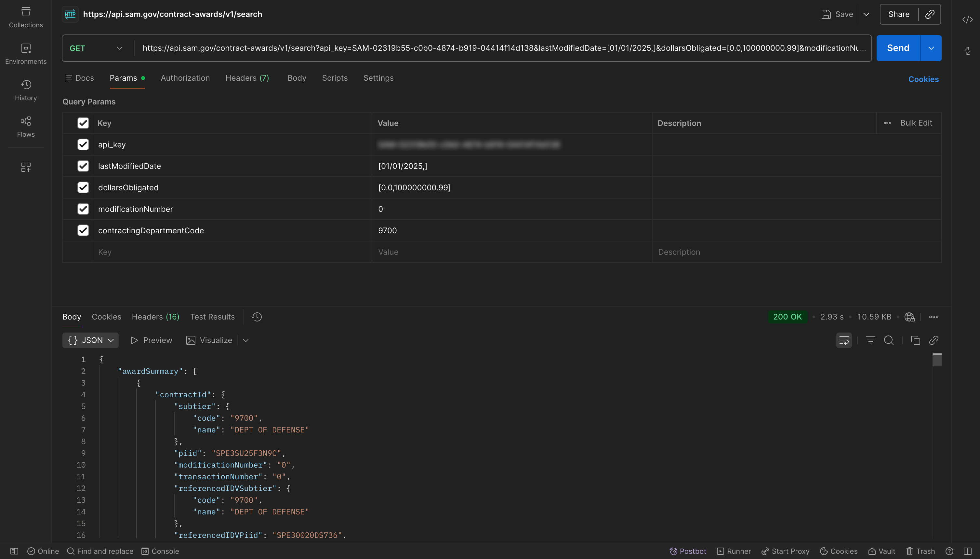
Task: Open the Environments sidebar panel
Action: tap(26, 54)
